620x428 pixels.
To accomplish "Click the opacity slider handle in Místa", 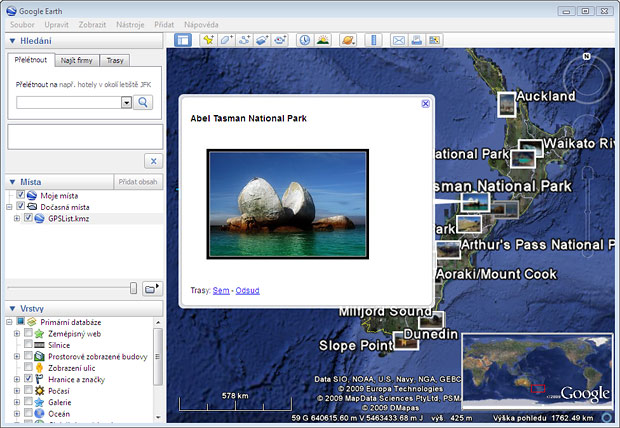I will tap(134, 288).
